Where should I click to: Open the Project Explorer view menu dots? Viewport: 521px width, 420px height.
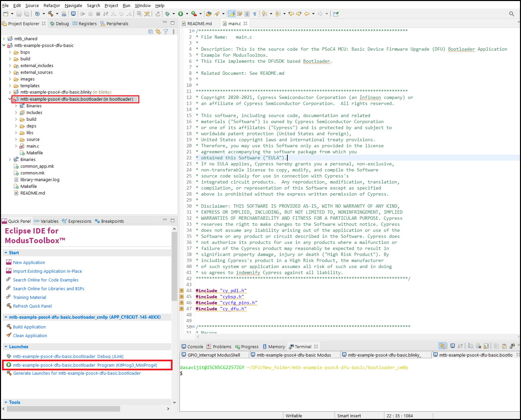coord(174,32)
